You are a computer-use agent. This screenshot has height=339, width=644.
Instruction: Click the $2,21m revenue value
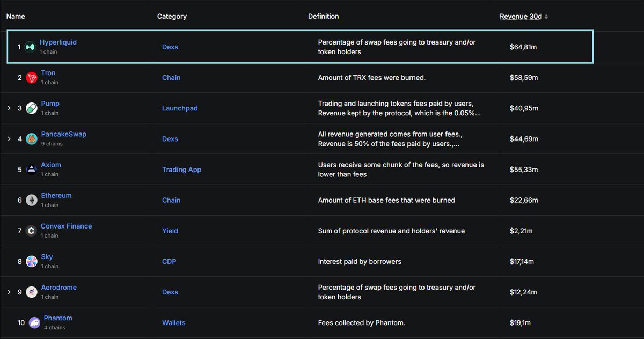522,231
